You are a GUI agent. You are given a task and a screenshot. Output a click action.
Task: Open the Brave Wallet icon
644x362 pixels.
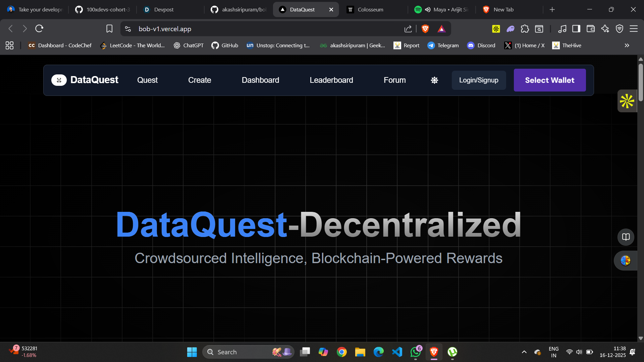591,29
